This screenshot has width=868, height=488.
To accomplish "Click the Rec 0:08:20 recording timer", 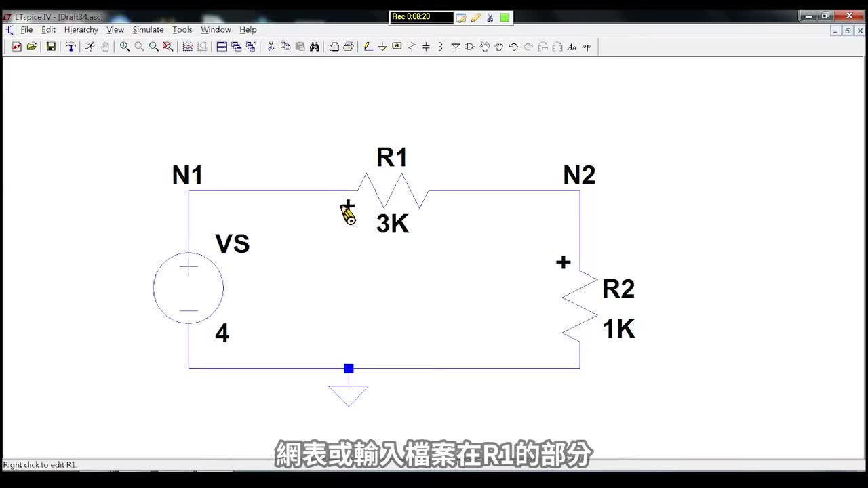I will point(421,17).
